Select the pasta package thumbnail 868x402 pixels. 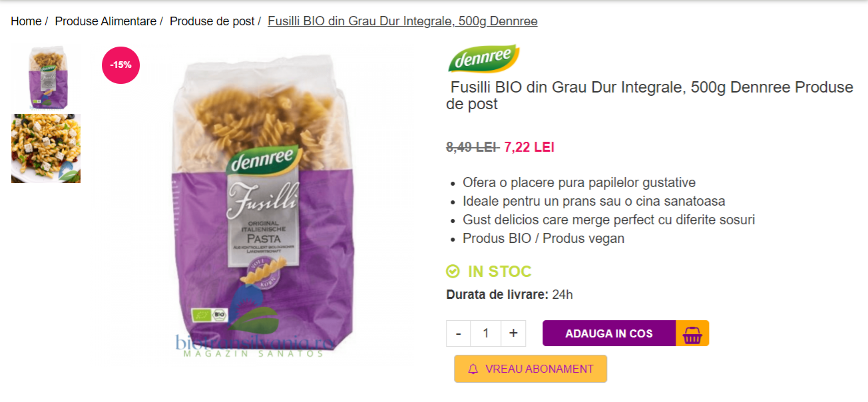coord(46,77)
